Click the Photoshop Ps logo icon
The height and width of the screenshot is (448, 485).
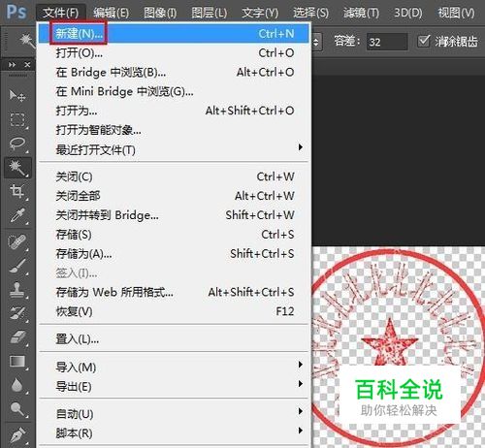(x=16, y=12)
